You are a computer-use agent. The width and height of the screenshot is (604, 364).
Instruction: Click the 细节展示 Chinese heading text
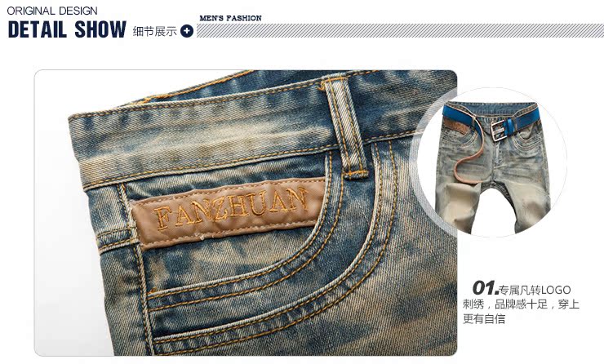[154, 31]
